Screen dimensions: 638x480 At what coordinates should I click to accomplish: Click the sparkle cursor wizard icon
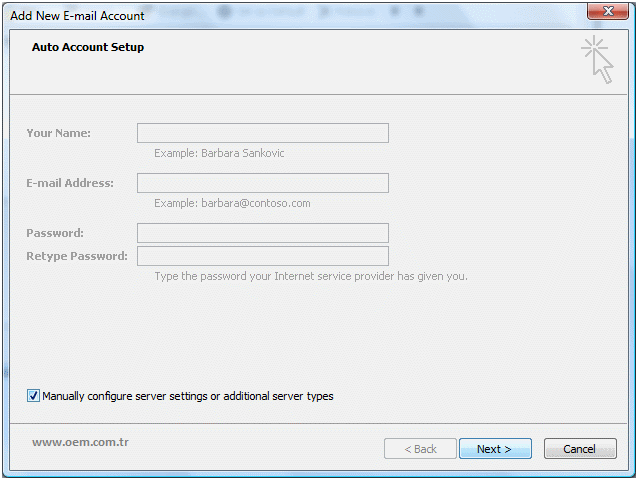(x=597, y=60)
